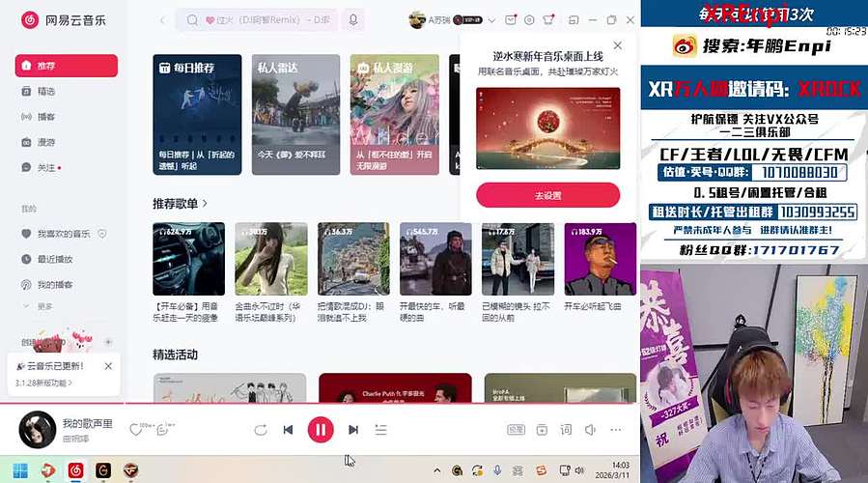Click the 去设置 button in the popup
Image resolution: width=868 pixels, height=483 pixels.
(548, 195)
